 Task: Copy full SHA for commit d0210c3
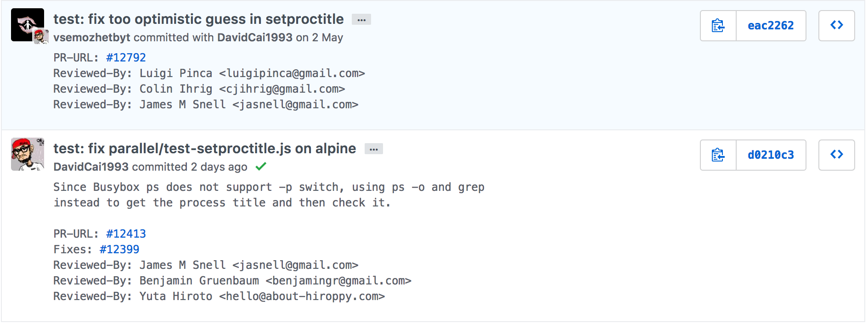pos(718,155)
